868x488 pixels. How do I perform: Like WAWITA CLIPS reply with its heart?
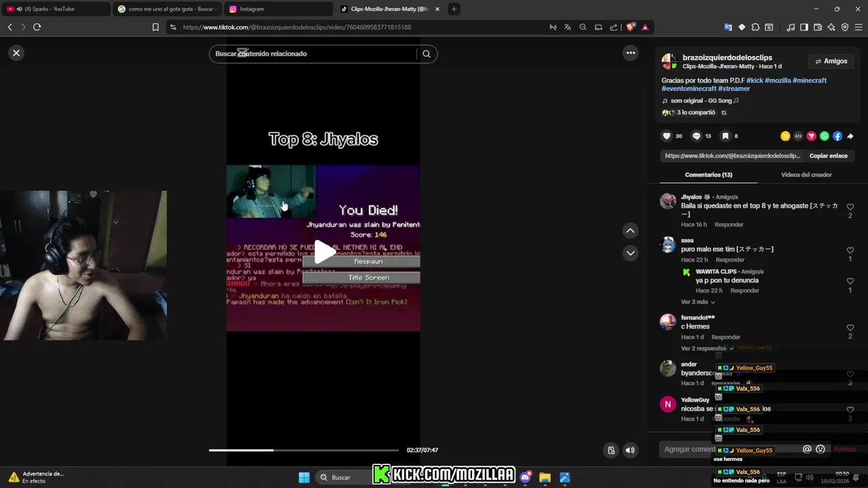click(850, 281)
